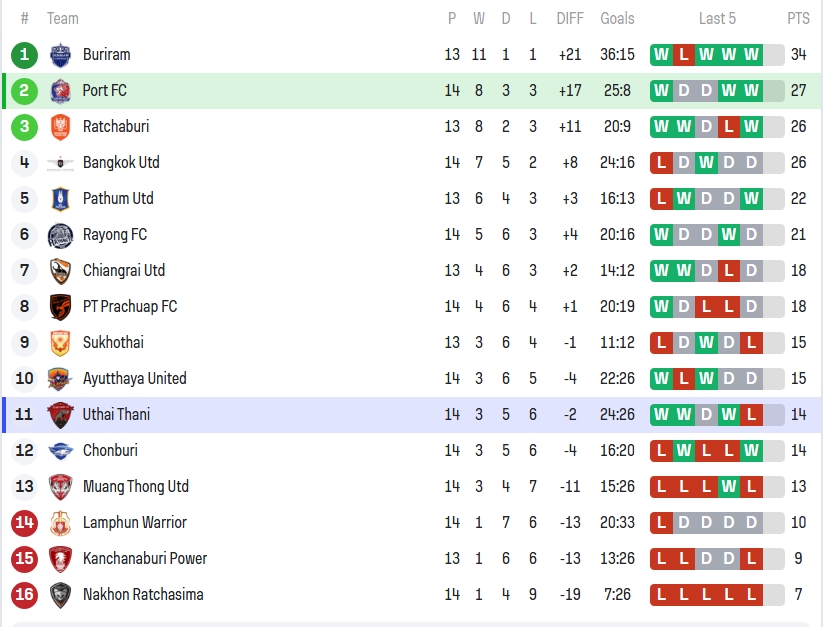The width and height of the screenshot is (823, 627).
Task: Open the Bangkok Utd team page
Action: 121,163
